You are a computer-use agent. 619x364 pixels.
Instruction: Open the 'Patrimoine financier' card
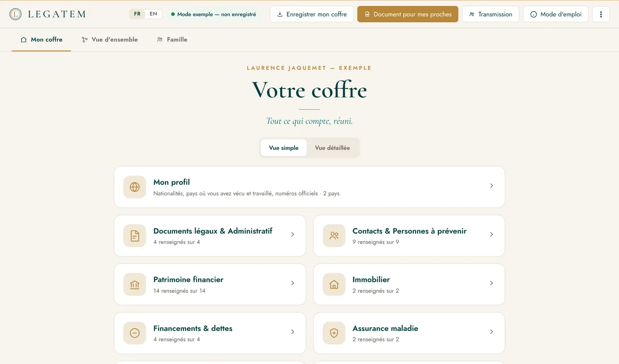tap(210, 284)
